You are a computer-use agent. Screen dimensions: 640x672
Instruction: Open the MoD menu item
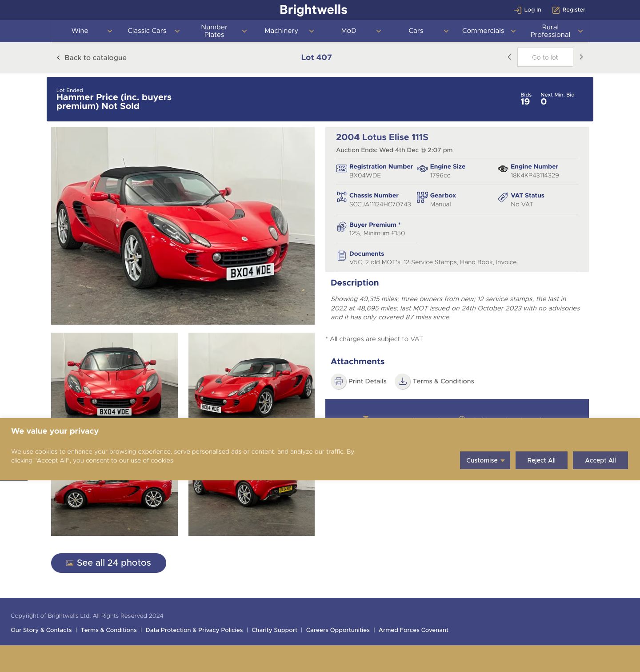point(349,31)
